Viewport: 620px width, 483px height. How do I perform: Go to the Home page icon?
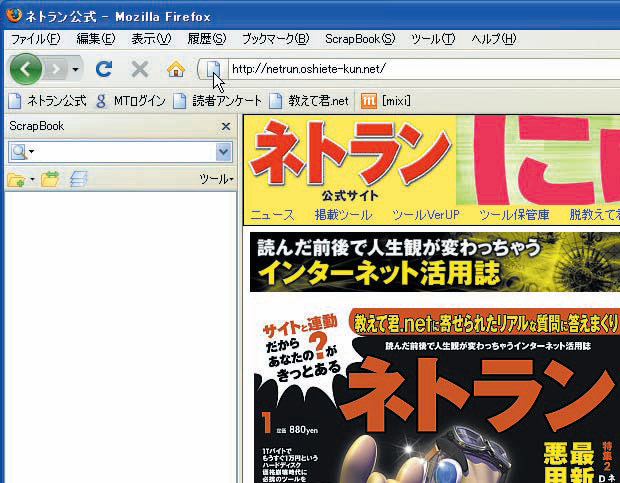176,69
